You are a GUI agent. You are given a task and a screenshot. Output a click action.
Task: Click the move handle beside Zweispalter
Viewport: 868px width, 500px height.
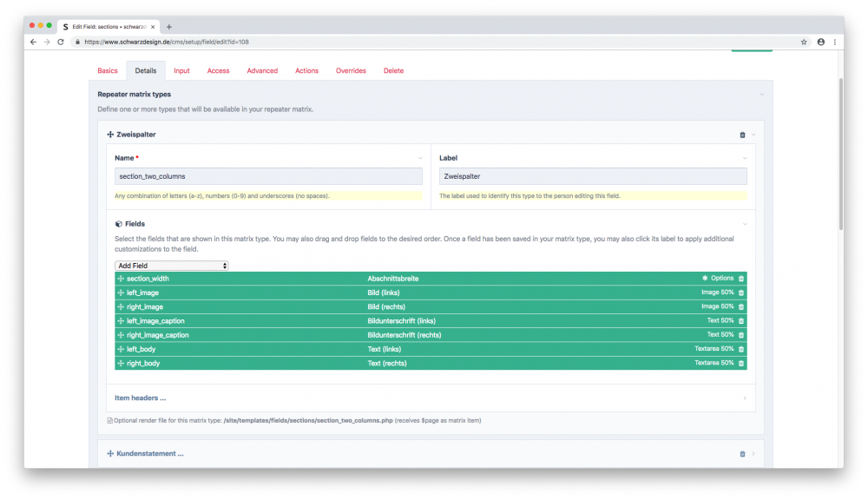click(110, 135)
